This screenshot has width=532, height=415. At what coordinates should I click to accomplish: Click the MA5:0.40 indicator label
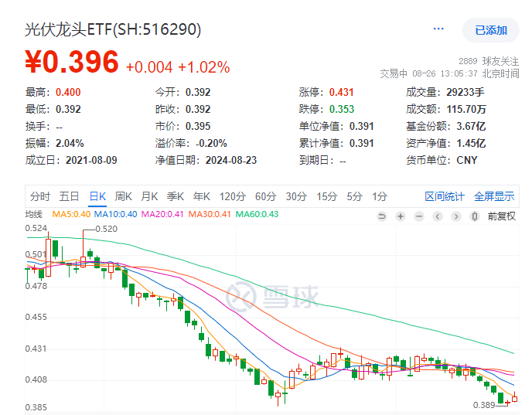pyautogui.click(x=71, y=214)
